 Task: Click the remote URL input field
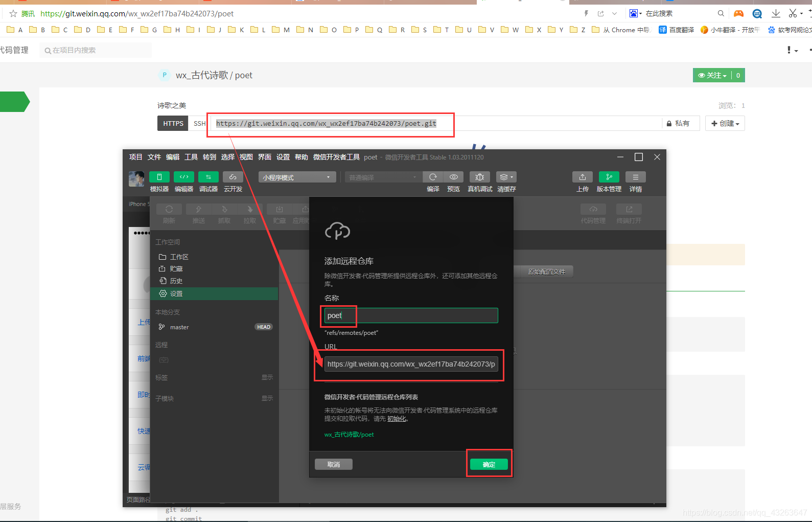pyautogui.click(x=411, y=364)
